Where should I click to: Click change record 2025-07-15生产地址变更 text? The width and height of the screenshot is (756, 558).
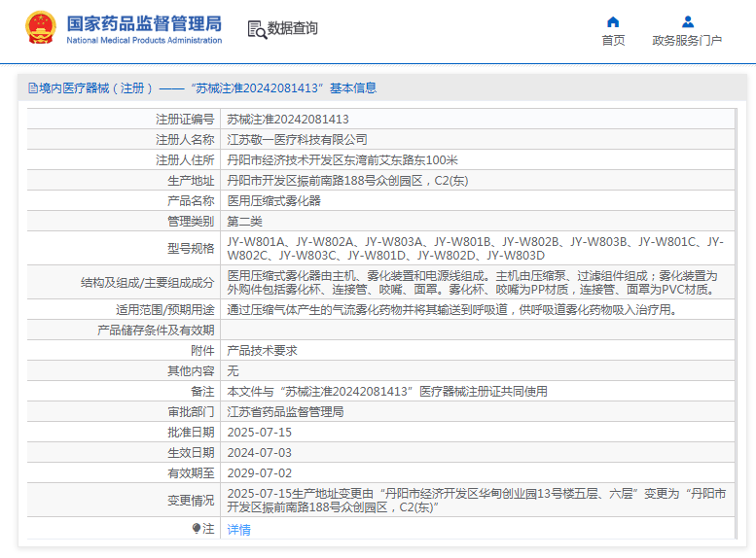477,501
